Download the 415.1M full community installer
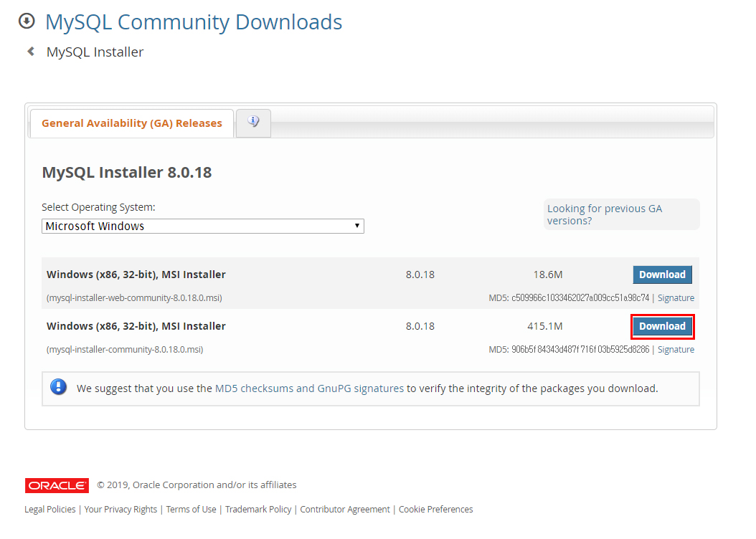Image resolution: width=756 pixels, height=539 pixels. click(662, 327)
